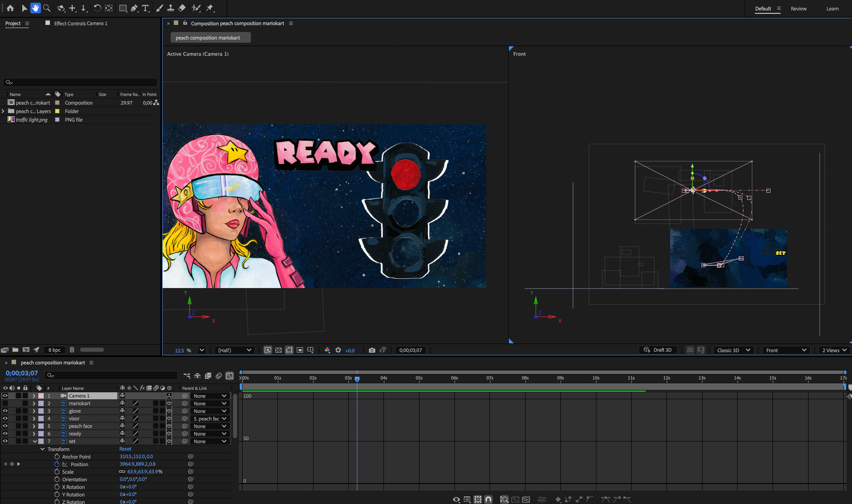Open the Effect Controls Camera 1 tab
The height and width of the screenshot is (504, 852).
pos(80,23)
